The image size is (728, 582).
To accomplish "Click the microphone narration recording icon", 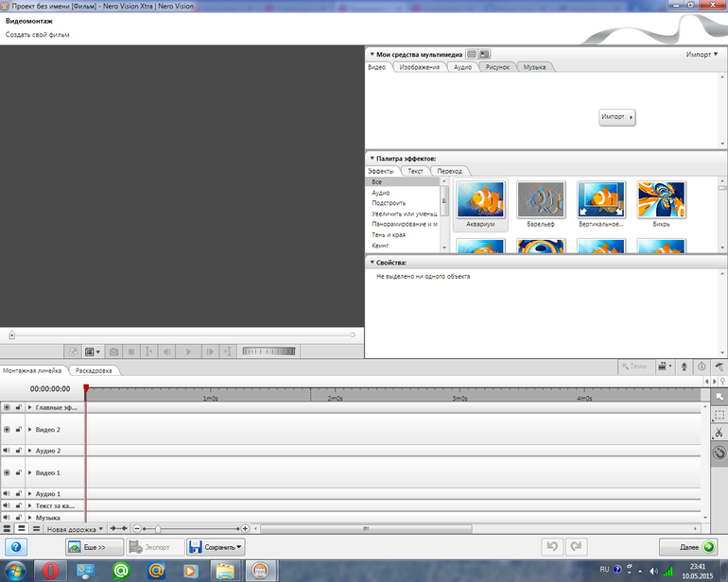I will click(x=684, y=366).
